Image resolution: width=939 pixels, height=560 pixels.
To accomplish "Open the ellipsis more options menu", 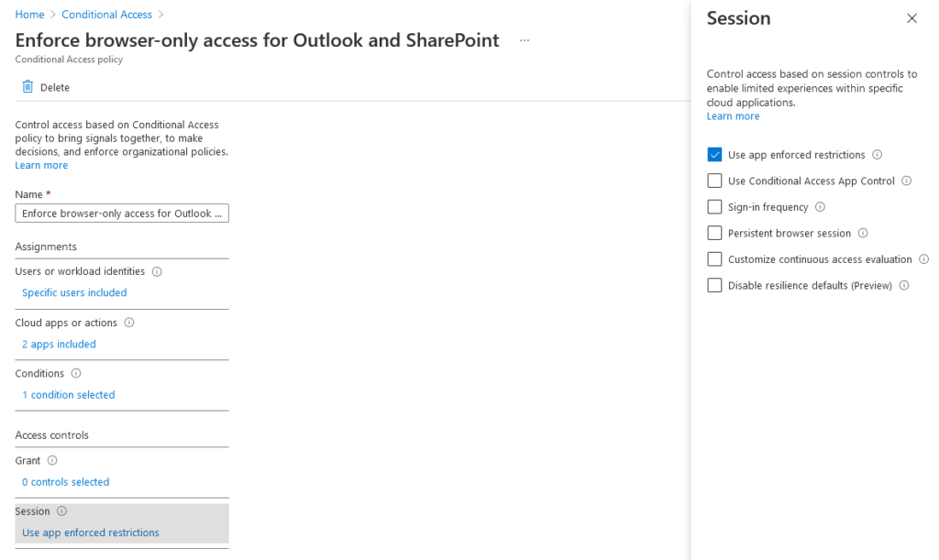I will (525, 40).
